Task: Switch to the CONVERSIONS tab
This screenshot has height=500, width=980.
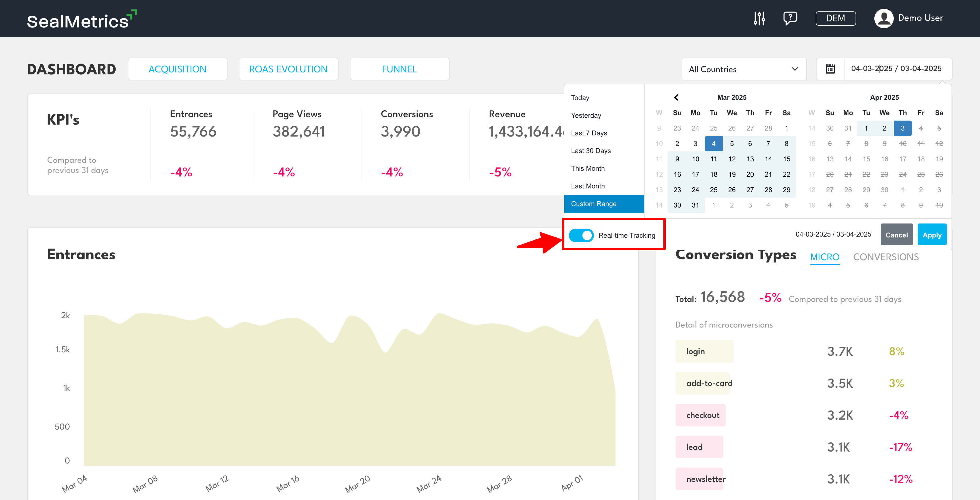Action: pyautogui.click(x=885, y=257)
